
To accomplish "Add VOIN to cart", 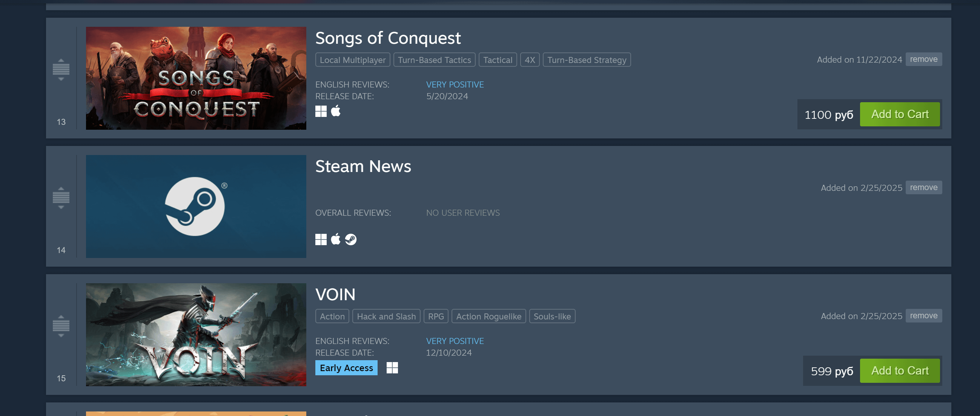I will [x=900, y=371].
